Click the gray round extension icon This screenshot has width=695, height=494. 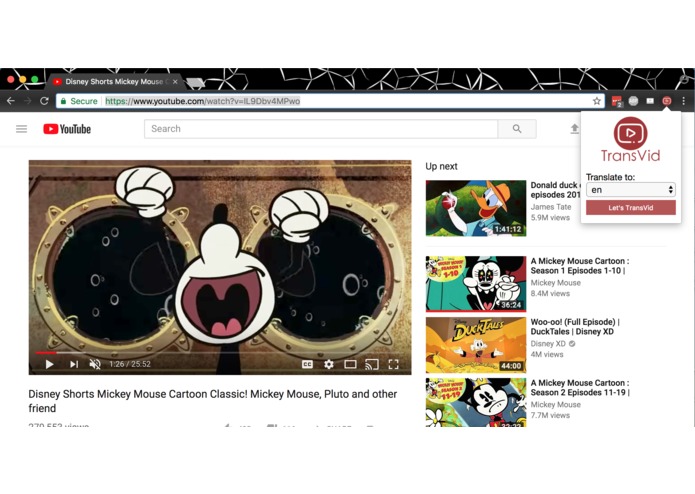(633, 101)
